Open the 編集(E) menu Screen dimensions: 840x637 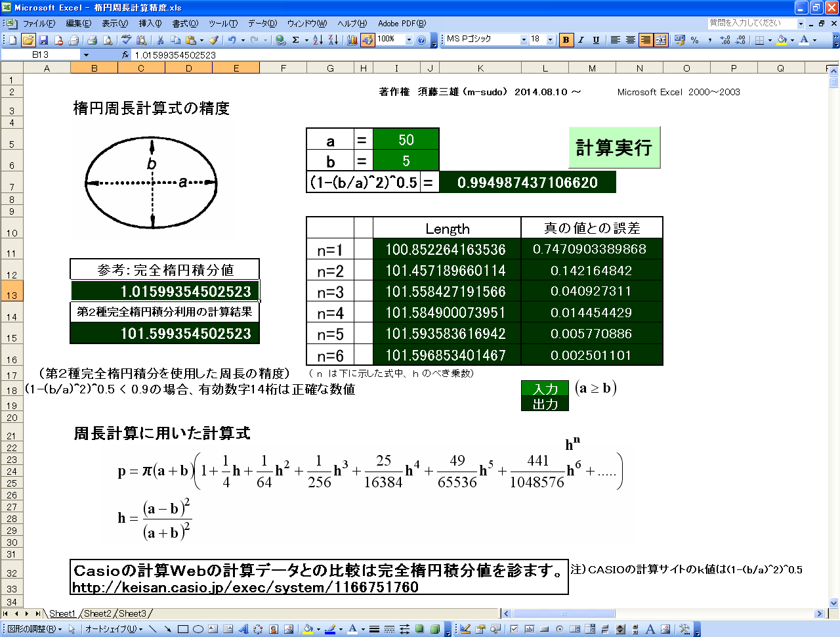click(x=79, y=24)
